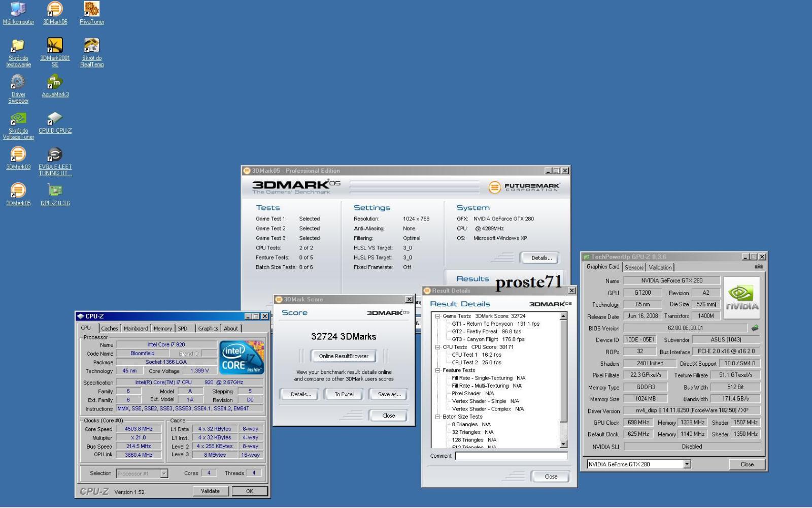The width and height of the screenshot is (812, 508).
Task: Switch to the Mainboard tab in CPU-Z
Action: (136, 329)
